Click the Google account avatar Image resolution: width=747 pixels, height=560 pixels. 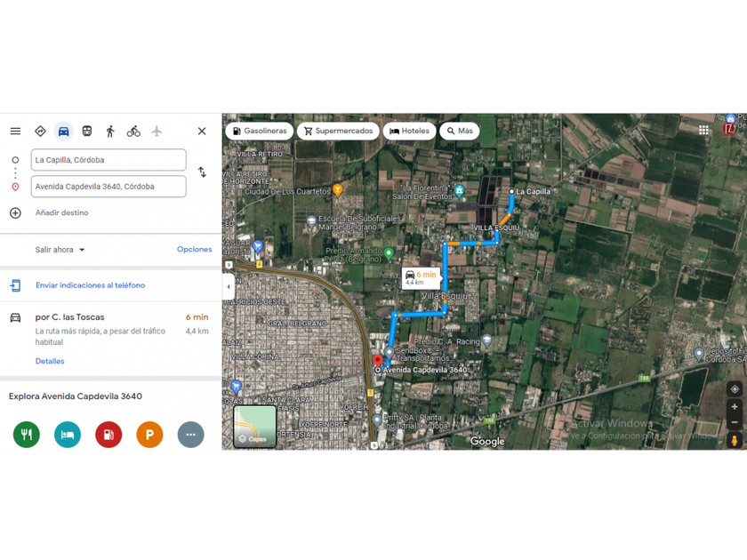point(729,129)
